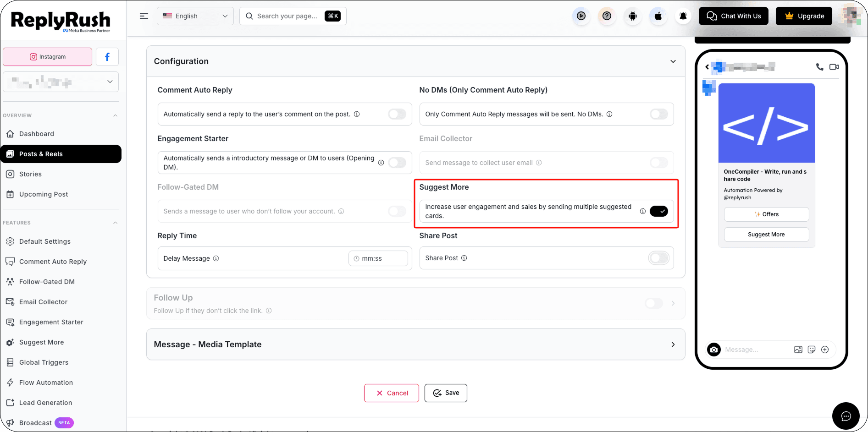Viewport: 868px width, 432px height.
Task: Click the video call icon in phone preview
Action: pyautogui.click(x=834, y=67)
